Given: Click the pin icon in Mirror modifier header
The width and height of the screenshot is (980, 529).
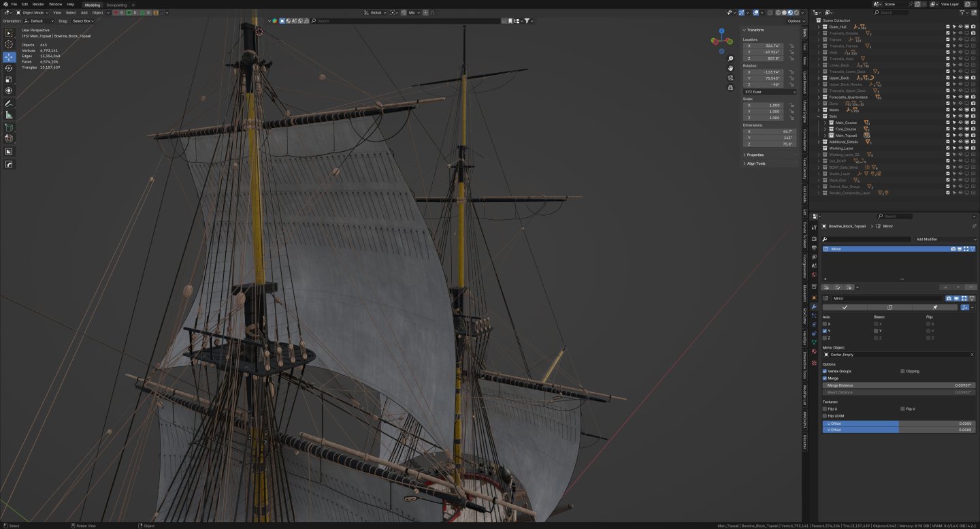Looking at the screenshot, I should [935, 307].
